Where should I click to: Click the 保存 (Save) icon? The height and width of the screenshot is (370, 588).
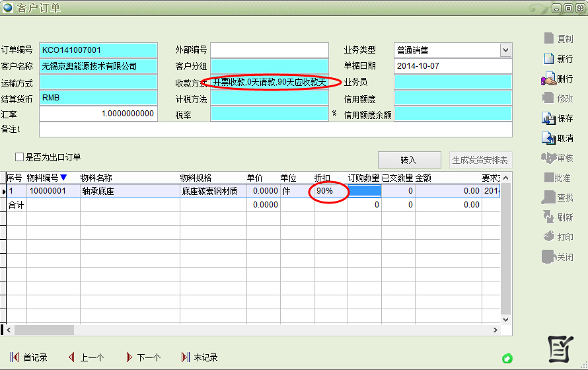[x=548, y=119]
